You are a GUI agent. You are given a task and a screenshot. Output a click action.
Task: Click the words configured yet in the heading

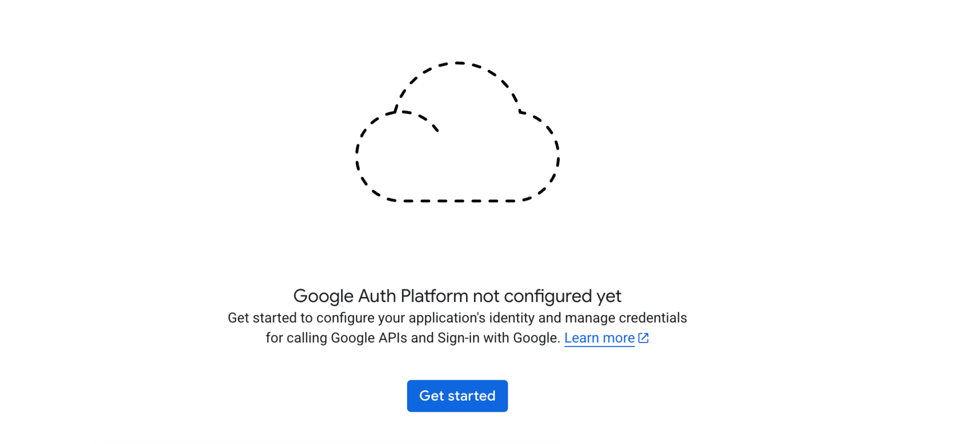(x=562, y=296)
